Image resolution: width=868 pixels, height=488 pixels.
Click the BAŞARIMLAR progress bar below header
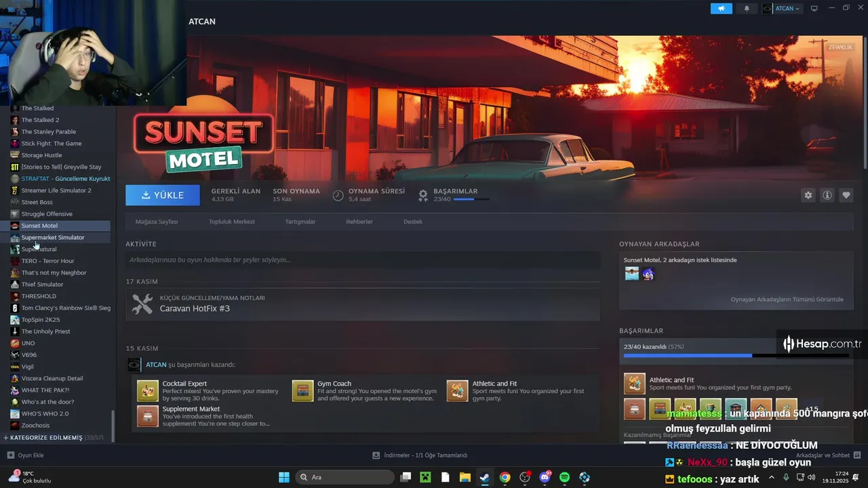(471, 199)
